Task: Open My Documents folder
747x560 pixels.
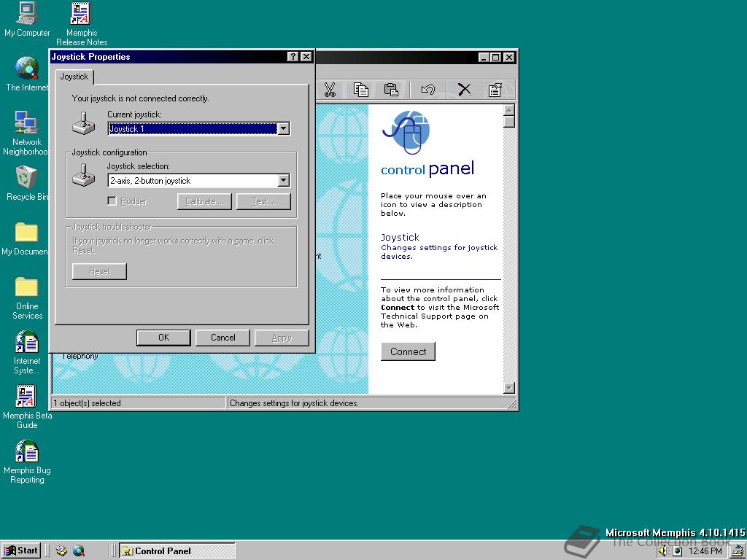Action: (x=26, y=238)
